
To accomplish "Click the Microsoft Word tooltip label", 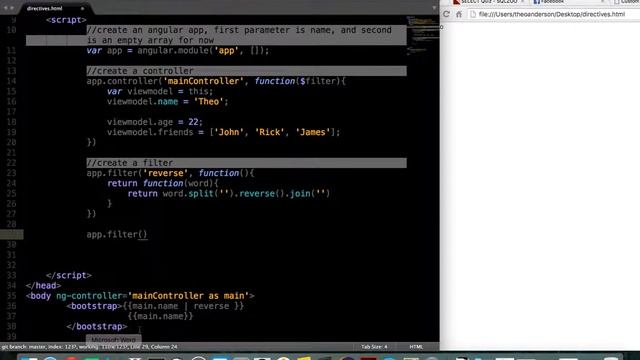I will 113,339.
